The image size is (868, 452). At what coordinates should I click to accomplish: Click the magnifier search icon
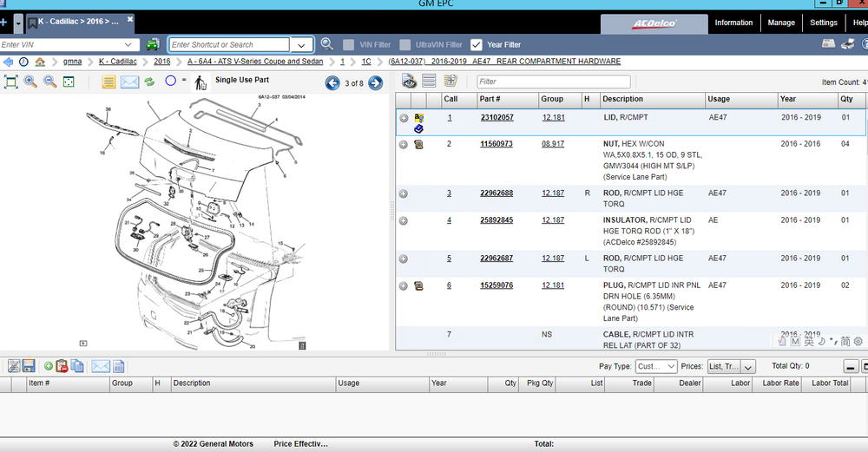pos(327,44)
